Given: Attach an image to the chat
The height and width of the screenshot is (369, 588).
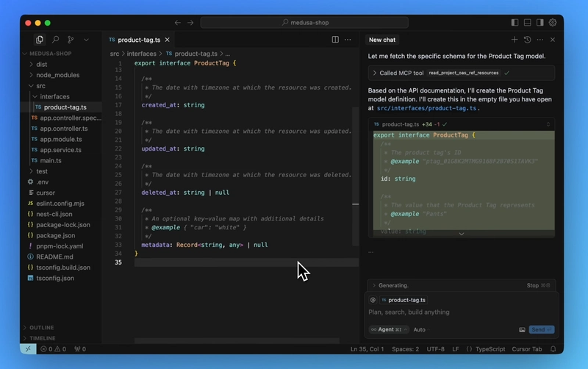Looking at the screenshot, I should (x=522, y=329).
